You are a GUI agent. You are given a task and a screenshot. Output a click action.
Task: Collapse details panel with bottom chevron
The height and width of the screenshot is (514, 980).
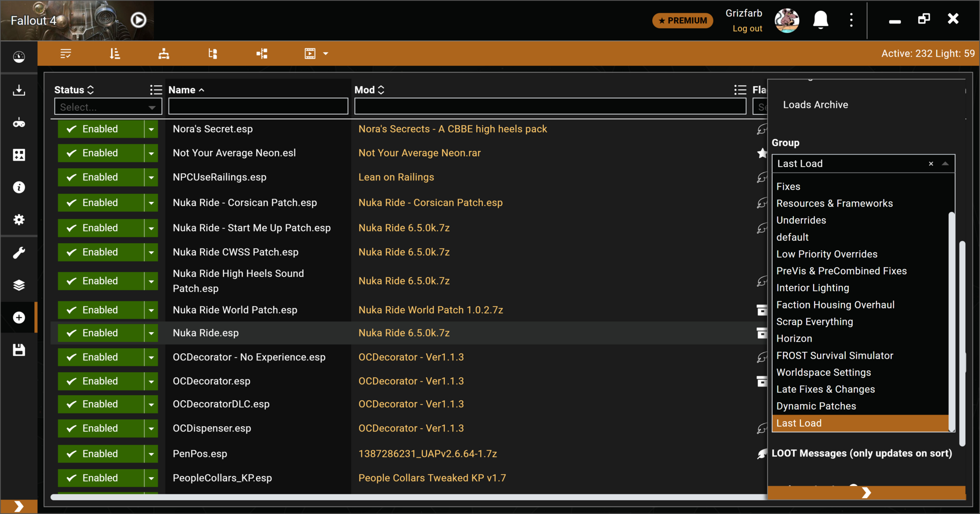coord(866,493)
